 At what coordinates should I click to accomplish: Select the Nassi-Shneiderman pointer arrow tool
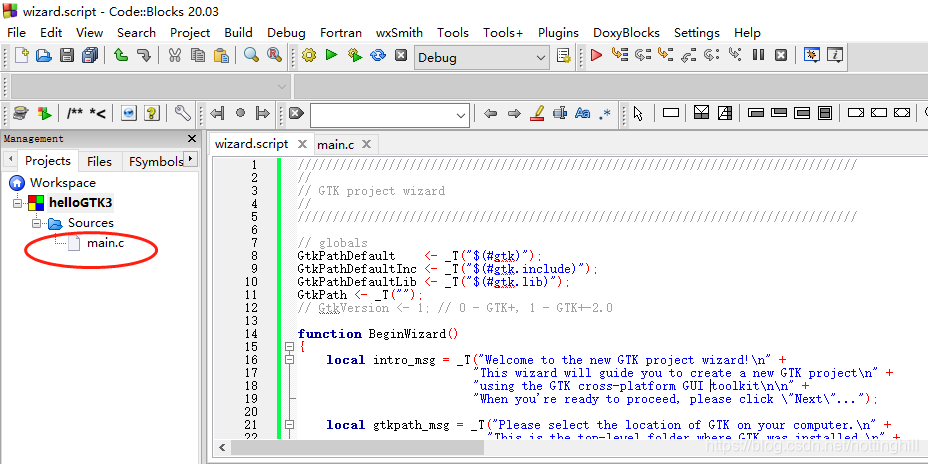point(638,113)
